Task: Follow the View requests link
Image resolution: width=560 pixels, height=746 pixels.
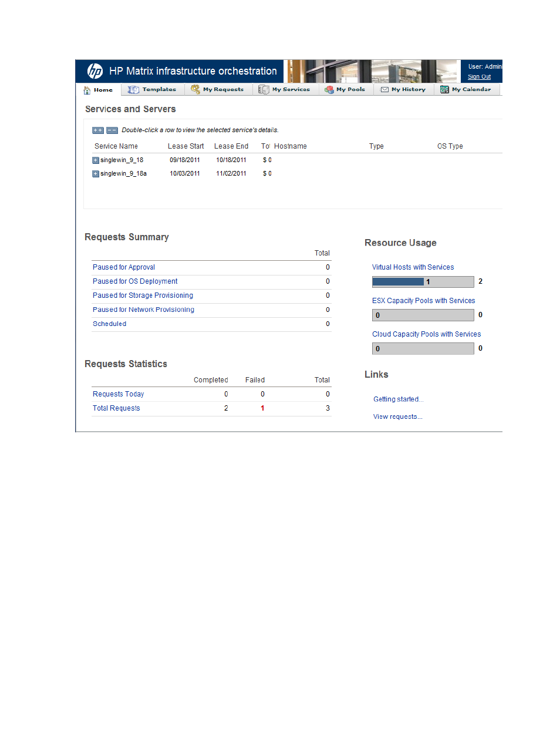Action: 397,417
